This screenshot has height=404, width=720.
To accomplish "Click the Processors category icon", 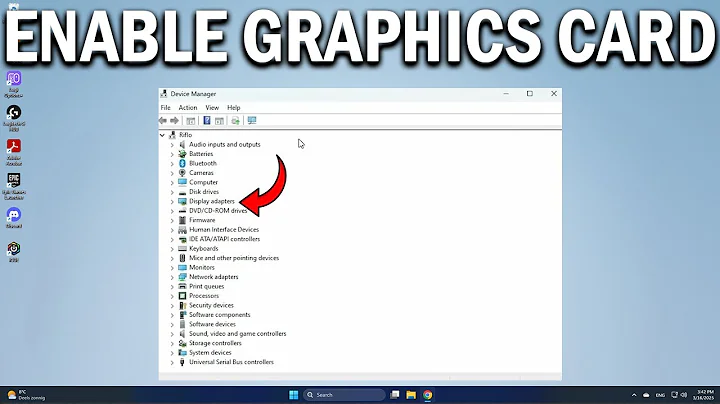I will [x=182, y=296].
